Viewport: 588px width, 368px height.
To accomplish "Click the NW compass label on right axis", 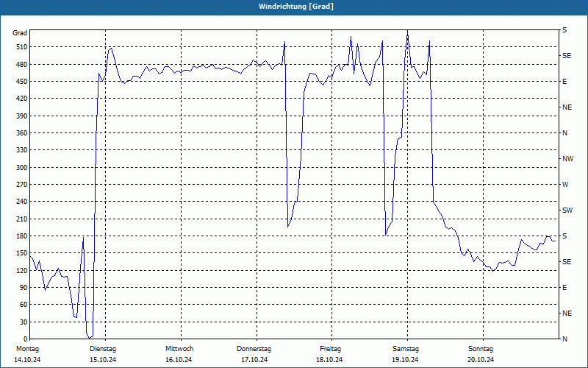I will (x=567, y=159).
